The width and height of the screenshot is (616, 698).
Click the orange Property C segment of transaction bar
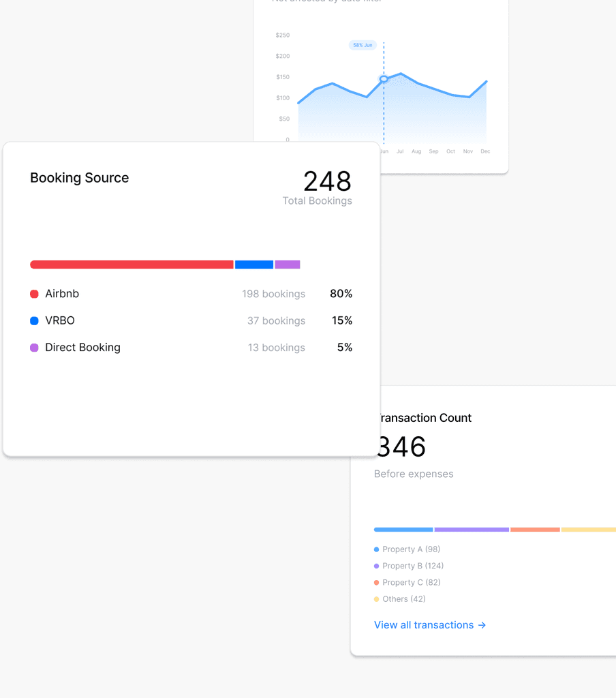click(x=535, y=530)
